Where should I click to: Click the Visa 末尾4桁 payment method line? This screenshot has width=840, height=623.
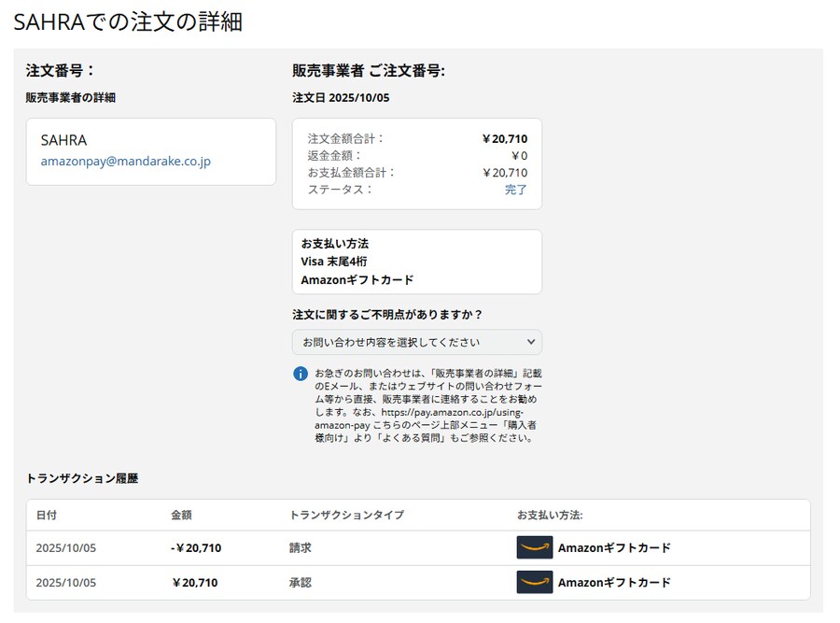pos(334,262)
